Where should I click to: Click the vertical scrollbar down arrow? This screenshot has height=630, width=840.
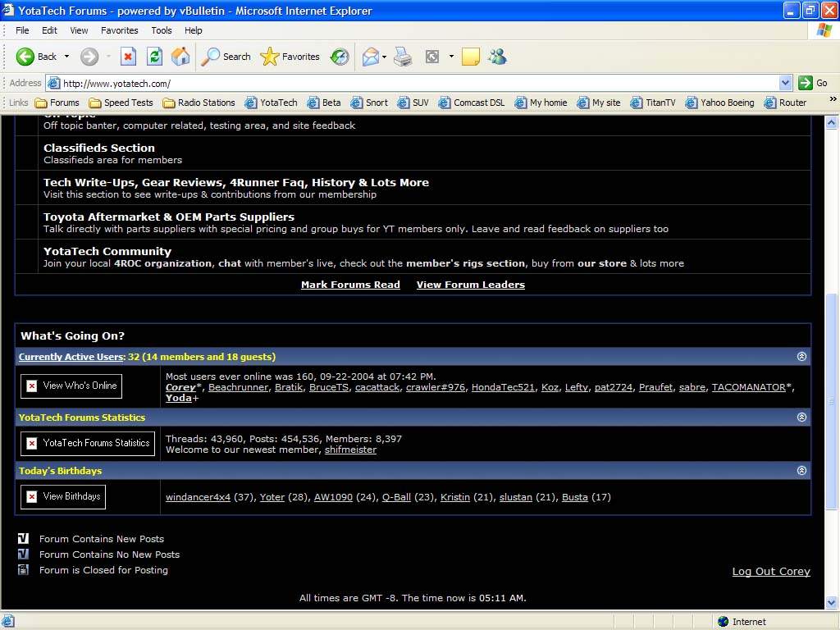pos(832,603)
